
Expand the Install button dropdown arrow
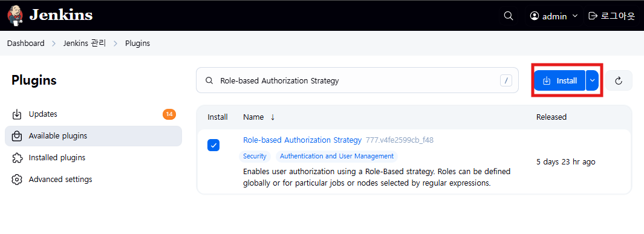tap(592, 80)
